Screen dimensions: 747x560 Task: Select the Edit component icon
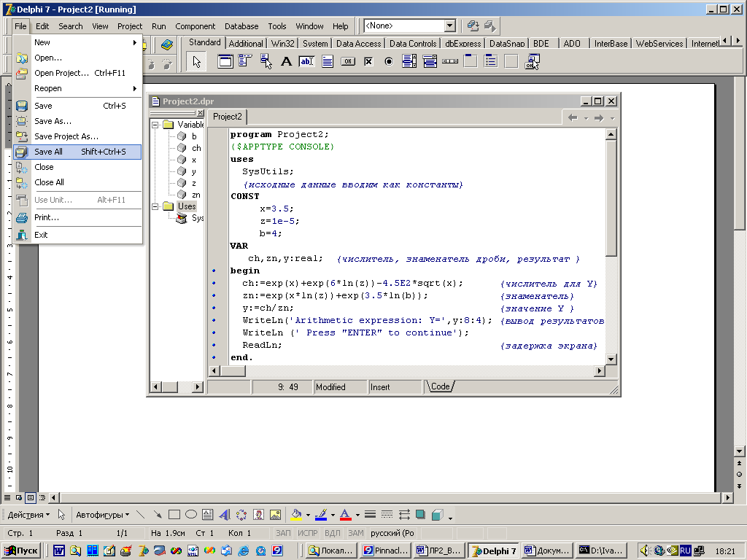(x=307, y=61)
